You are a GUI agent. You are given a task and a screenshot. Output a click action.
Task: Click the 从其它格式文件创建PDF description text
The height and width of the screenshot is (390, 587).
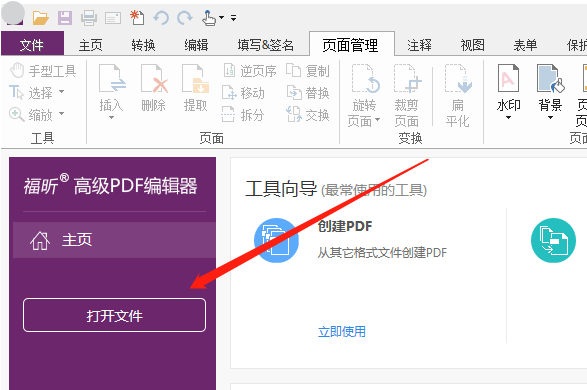pos(382,253)
